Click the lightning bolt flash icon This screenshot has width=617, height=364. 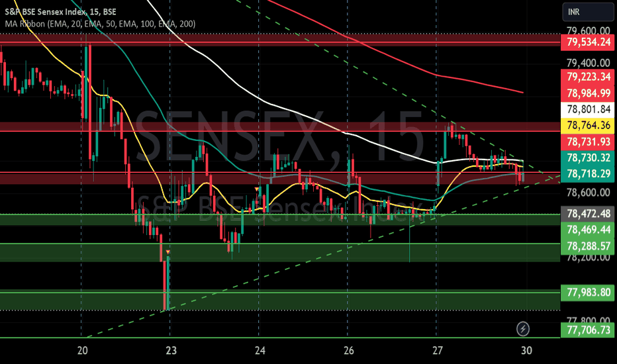[522, 328]
